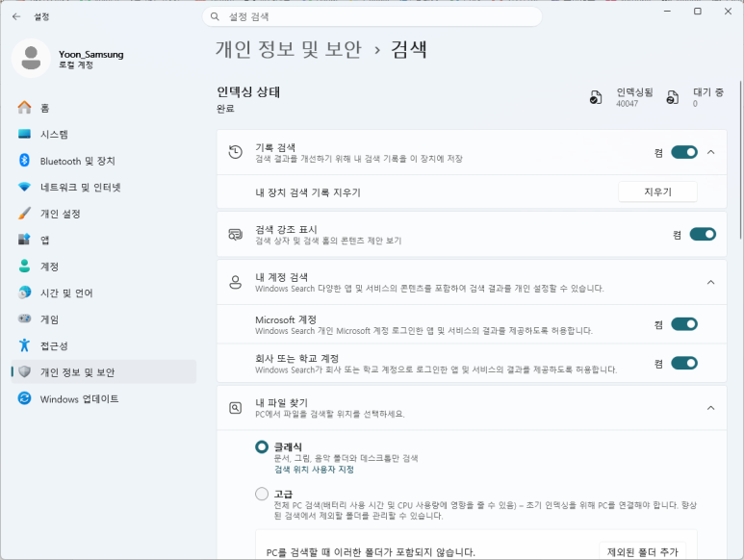Turn off the 기록 검색 toggle
Viewport: 744px width, 560px height.
[684, 152]
